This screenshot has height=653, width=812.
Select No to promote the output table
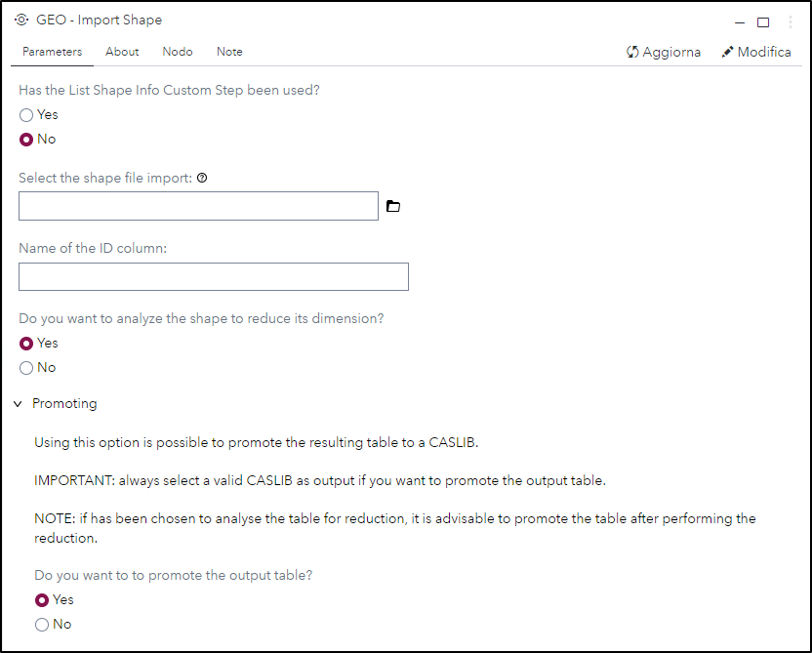point(42,625)
